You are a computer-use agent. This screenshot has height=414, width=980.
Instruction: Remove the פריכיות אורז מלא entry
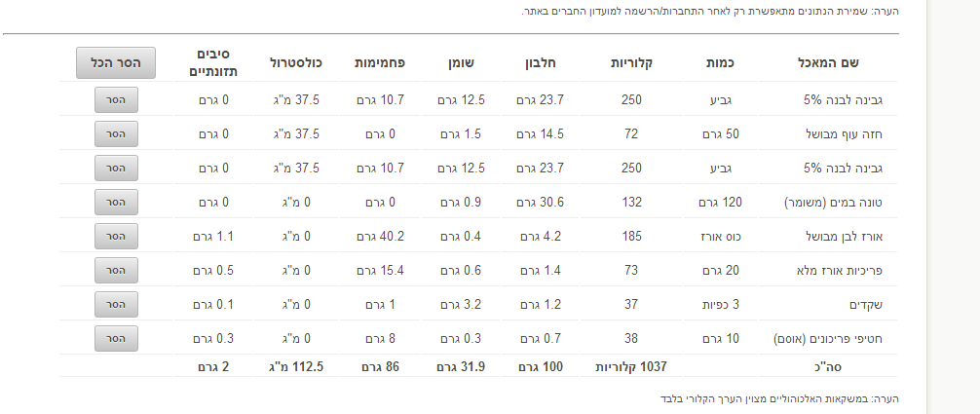click(x=116, y=270)
